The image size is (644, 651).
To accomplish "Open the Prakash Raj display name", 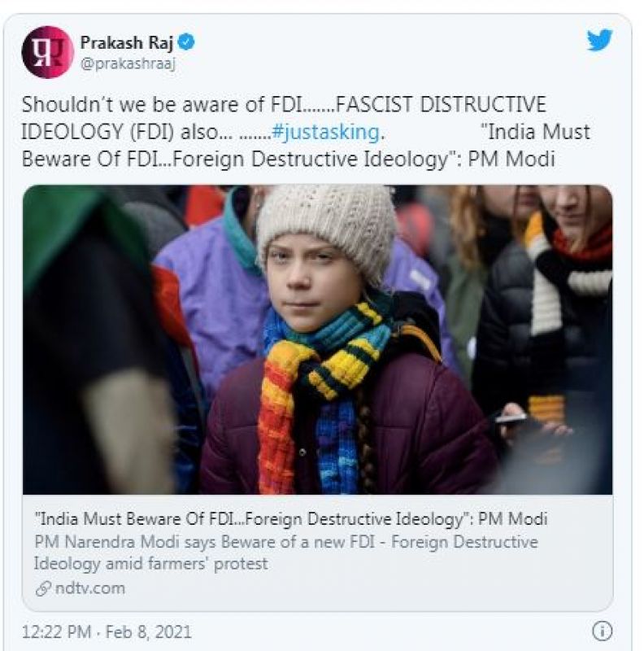I will 127,42.
